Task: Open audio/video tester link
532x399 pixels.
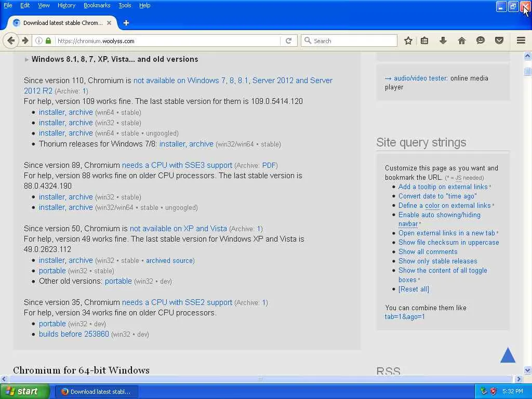Action: [x=420, y=78]
